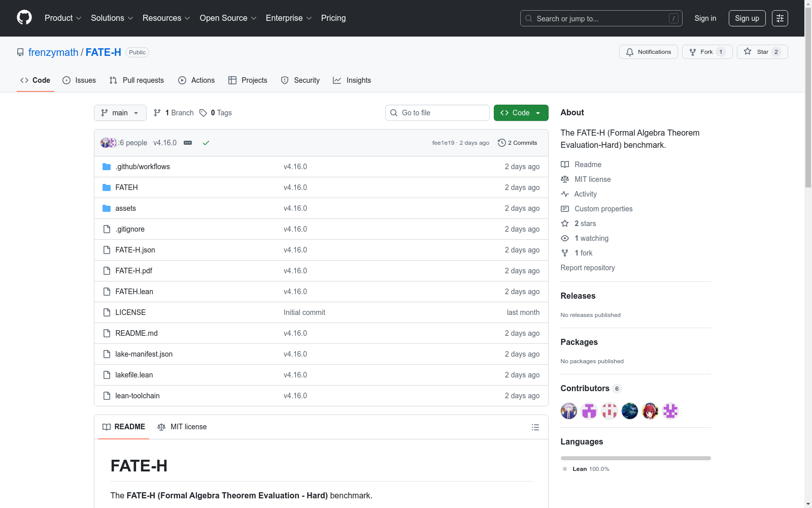Open the Releases heading link

coord(578,296)
